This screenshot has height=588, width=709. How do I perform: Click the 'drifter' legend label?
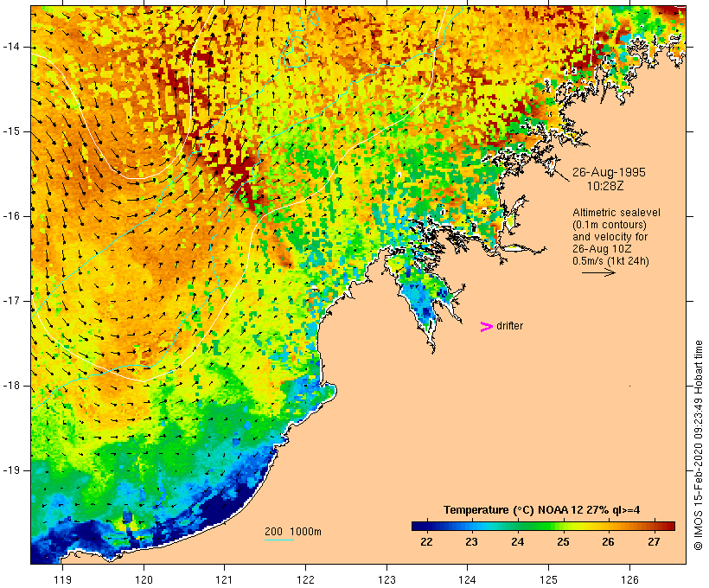tap(509, 326)
